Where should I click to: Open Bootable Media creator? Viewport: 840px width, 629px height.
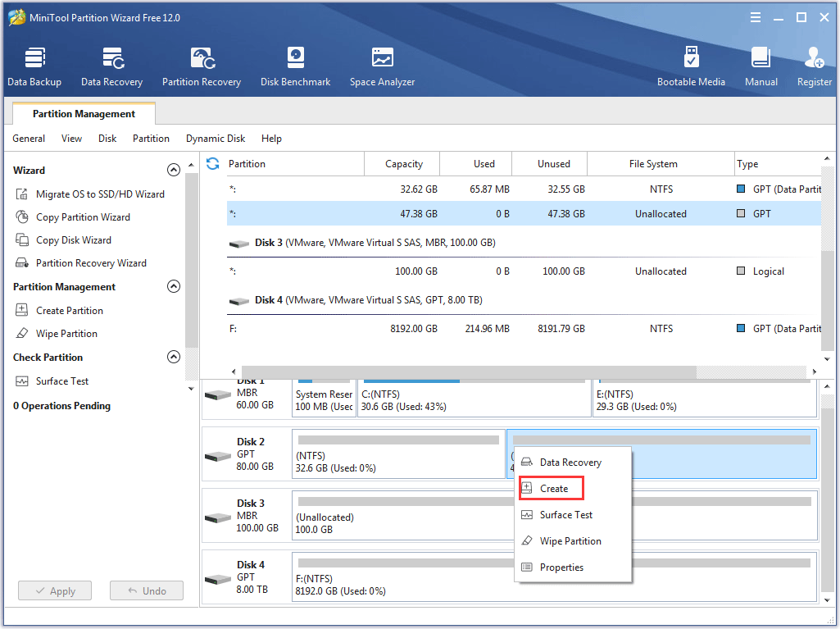click(692, 66)
